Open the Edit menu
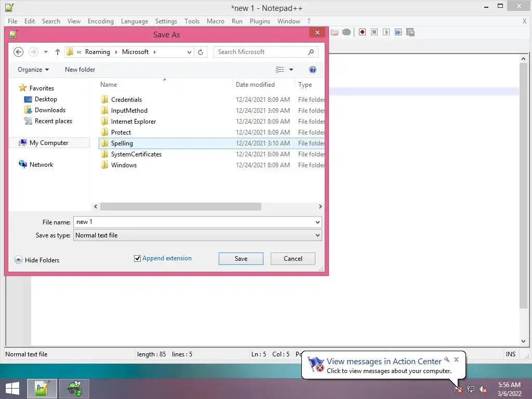 pos(30,21)
